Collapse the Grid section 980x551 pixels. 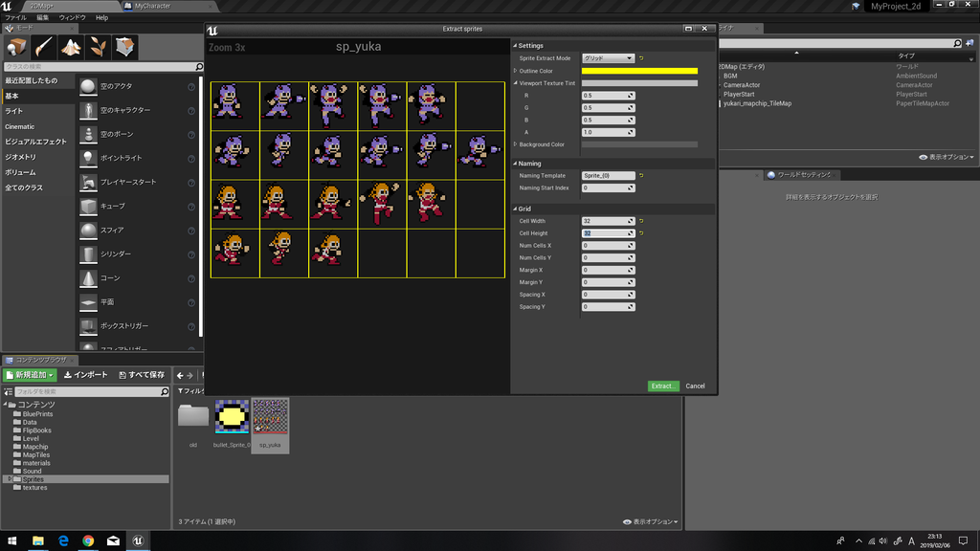[x=515, y=209]
